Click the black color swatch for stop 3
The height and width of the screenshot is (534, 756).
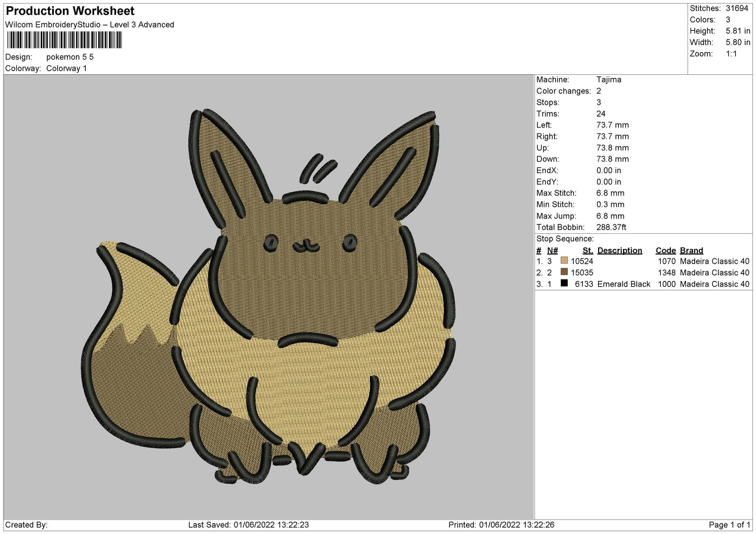[564, 283]
